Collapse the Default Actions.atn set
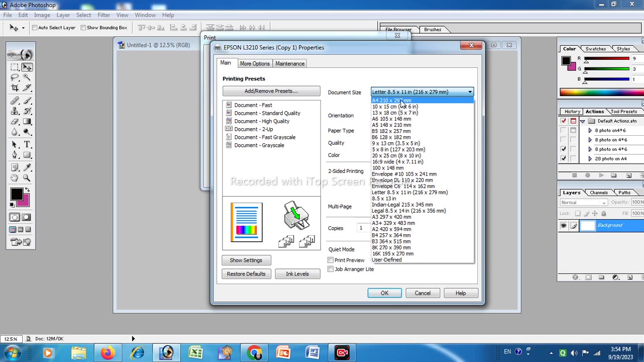The height and width of the screenshot is (362, 644). click(x=583, y=121)
